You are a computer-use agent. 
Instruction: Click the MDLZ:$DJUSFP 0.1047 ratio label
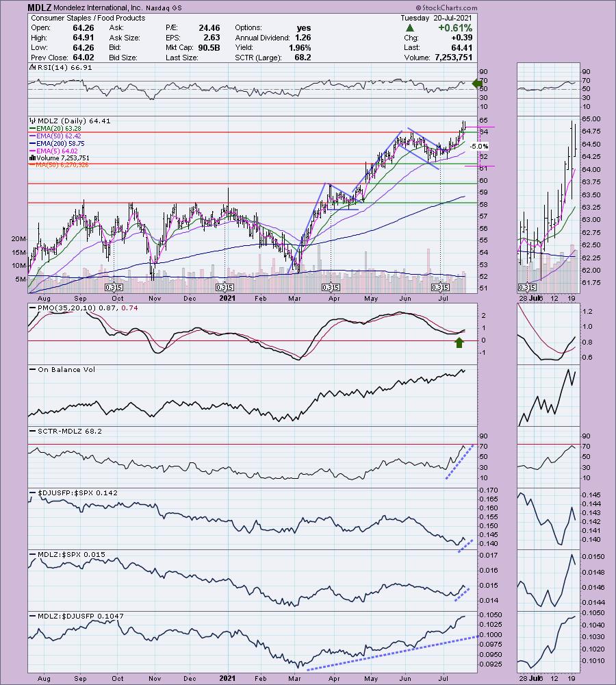pyautogui.click(x=80, y=616)
